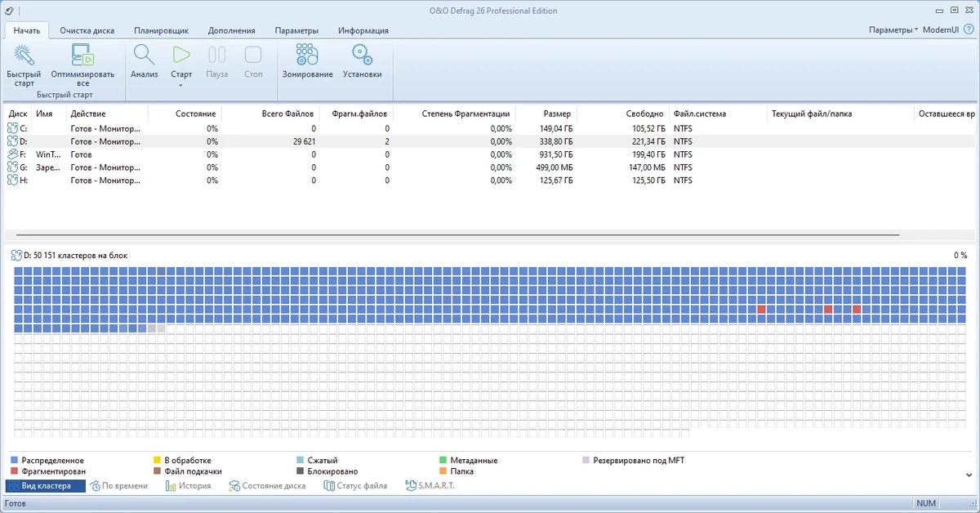Image resolution: width=980 pixels, height=513 pixels.
Task: Open the История view tab
Action: (189, 486)
